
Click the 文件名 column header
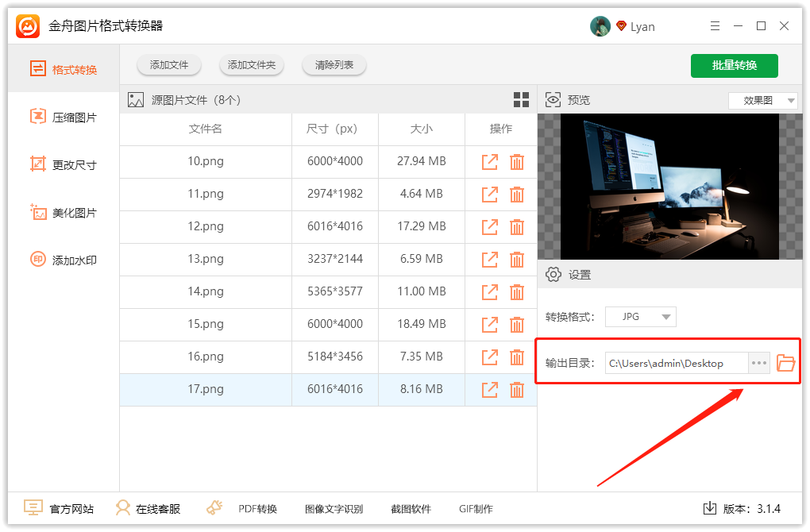(x=206, y=129)
